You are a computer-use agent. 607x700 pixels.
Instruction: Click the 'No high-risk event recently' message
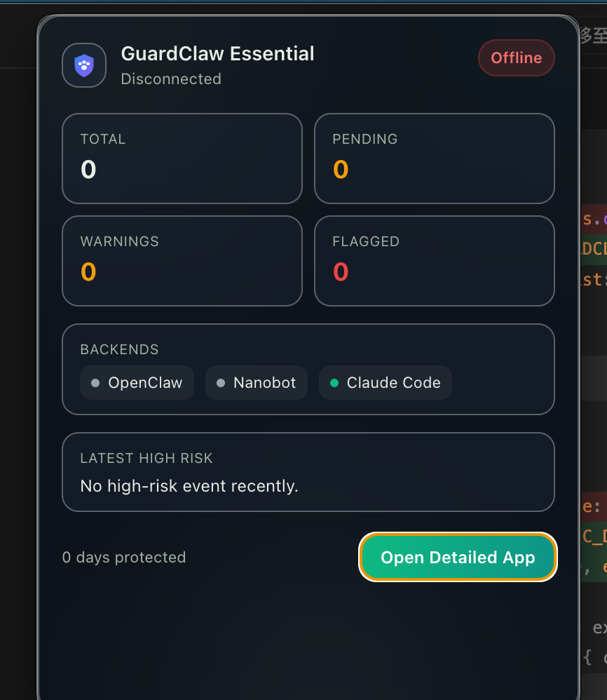189,485
